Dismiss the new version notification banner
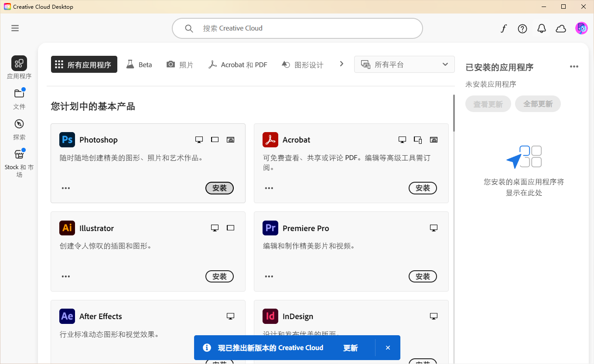594x364 pixels. (388, 348)
